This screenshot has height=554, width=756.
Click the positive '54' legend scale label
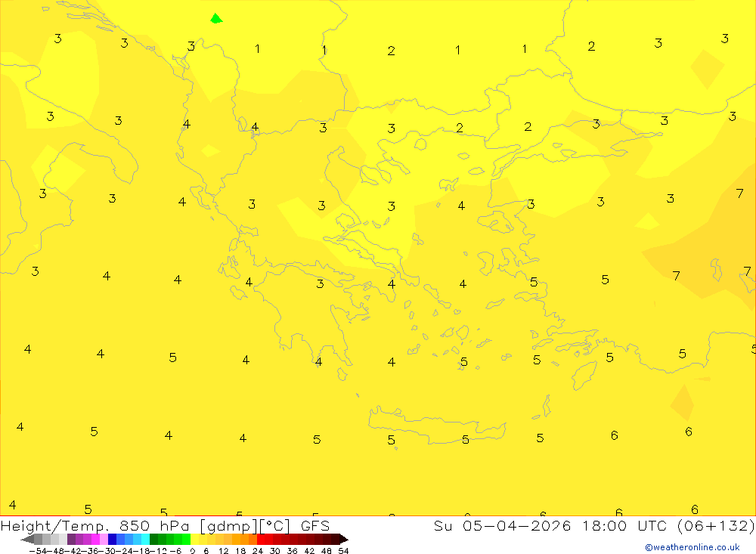tap(343, 550)
